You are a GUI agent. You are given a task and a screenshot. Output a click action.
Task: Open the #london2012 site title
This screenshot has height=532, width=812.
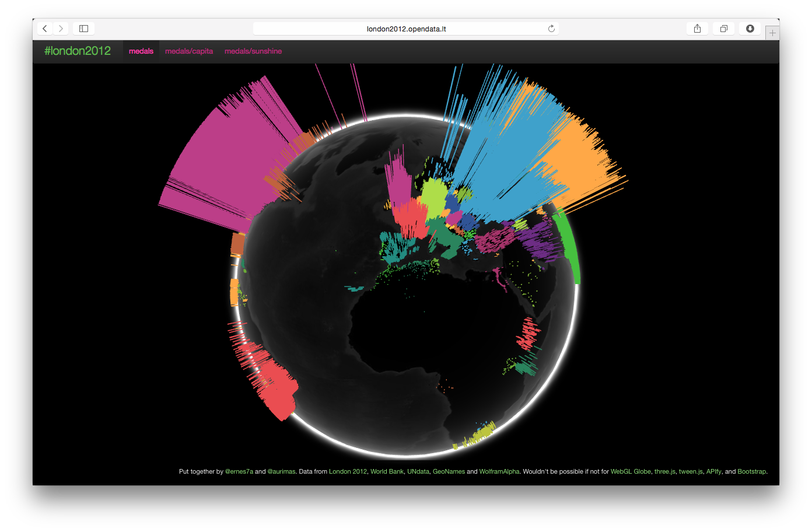click(x=78, y=51)
